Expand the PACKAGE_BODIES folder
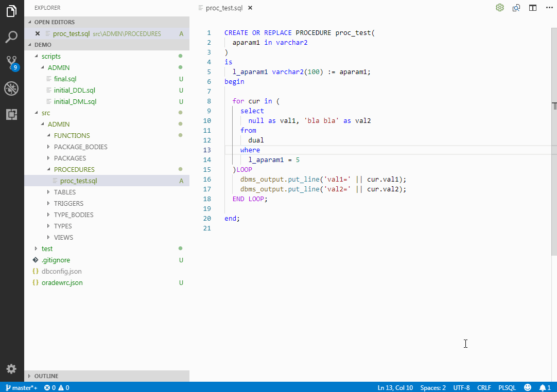This screenshot has height=392, width=557. 107,147
